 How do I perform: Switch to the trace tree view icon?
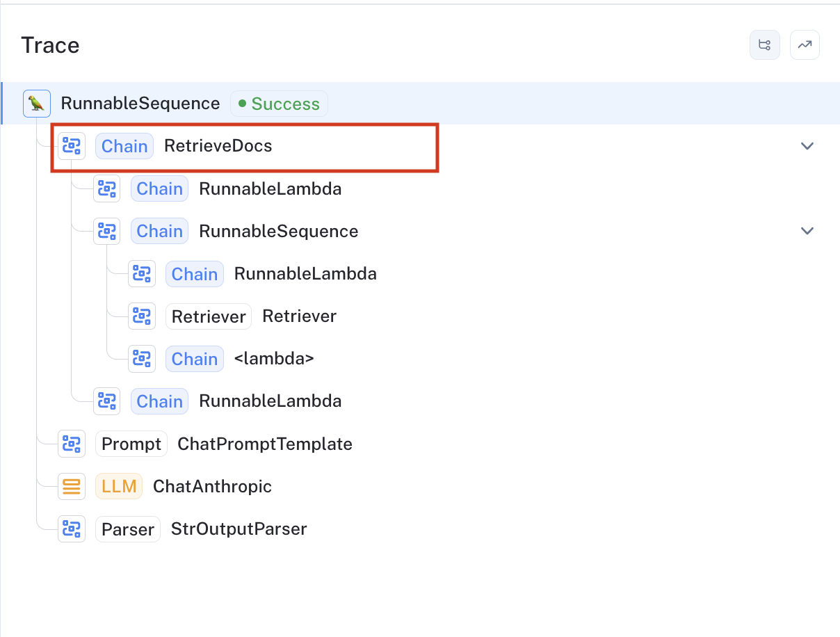764,45
